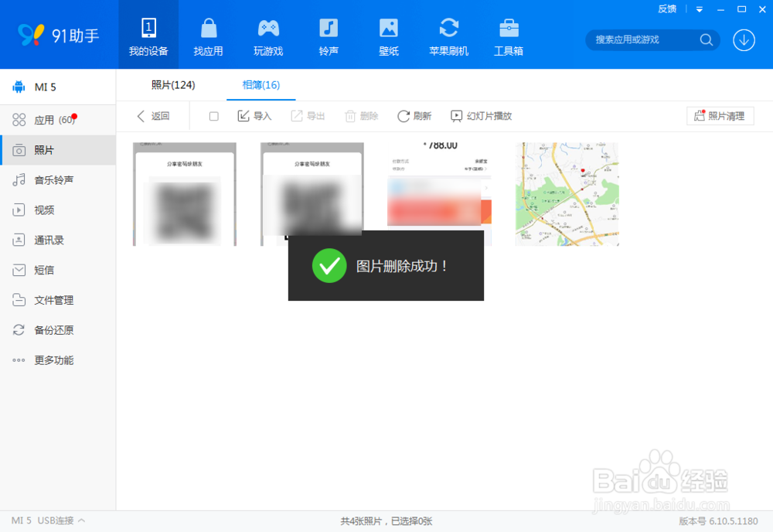This screenshot has height=532, width=773.
Task: Open the 壁纸 wallpapers icon
Action: [388, 35]
